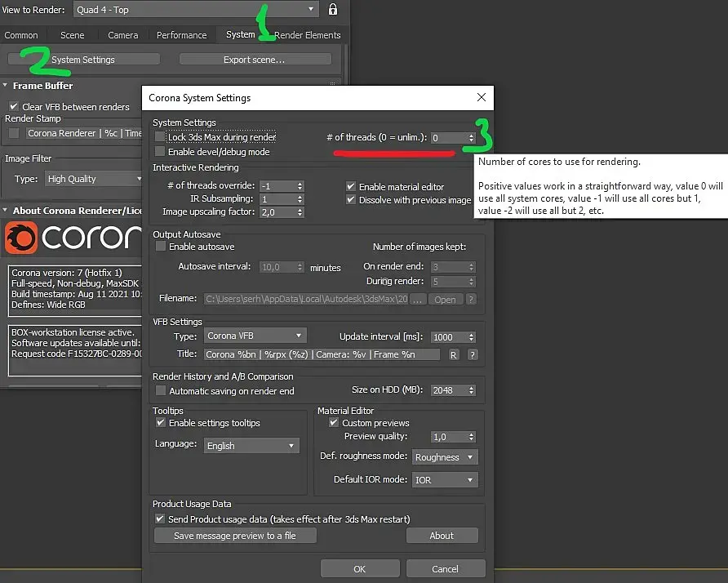Click the Update interval value field
The width and height of the screenshot is (728, 583).
449,336
